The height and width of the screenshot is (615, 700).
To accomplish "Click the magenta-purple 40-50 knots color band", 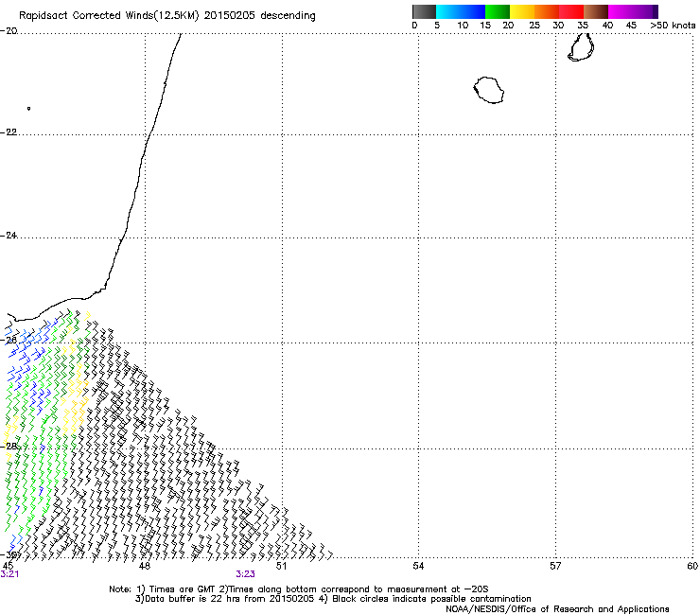I will click(633, 11).
